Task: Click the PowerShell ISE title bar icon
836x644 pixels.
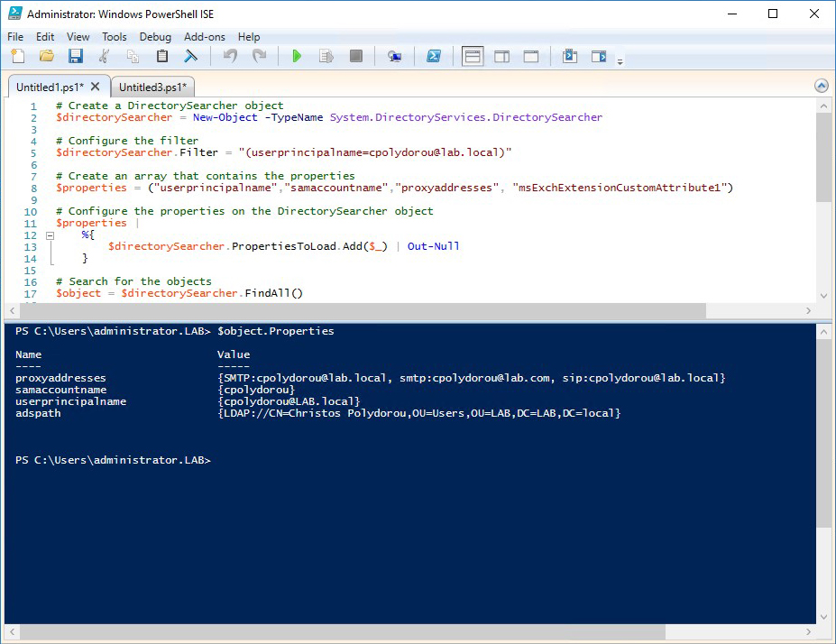Action: click(15, 14)
